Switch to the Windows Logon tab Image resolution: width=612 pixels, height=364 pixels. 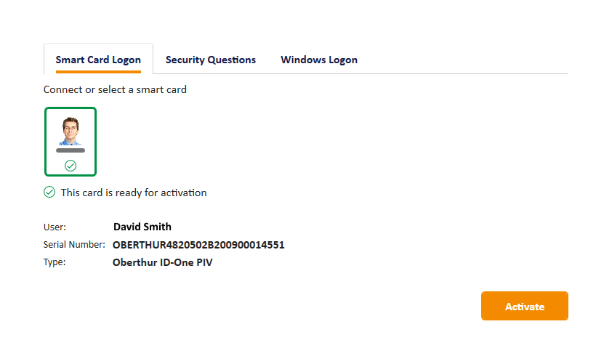coord(319,60)
